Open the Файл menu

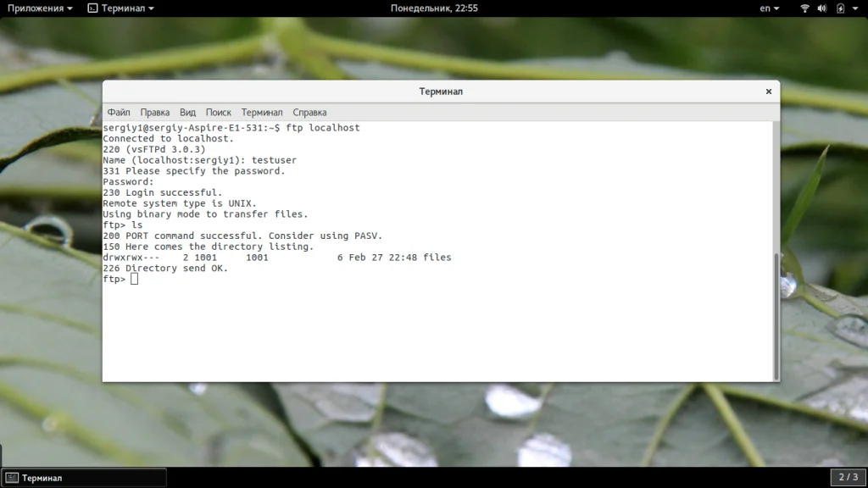coord(119,113)
